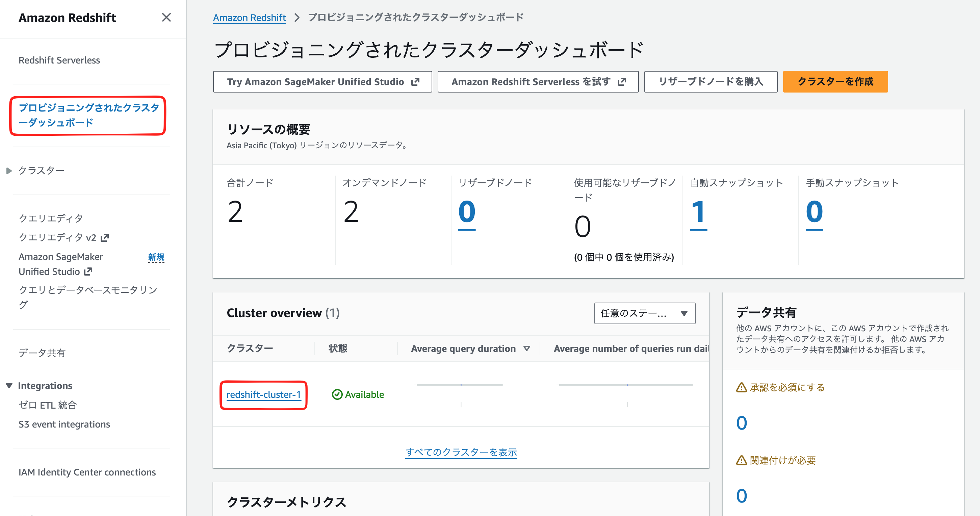Open the 承認を必須にする count link

coord(742,423)
